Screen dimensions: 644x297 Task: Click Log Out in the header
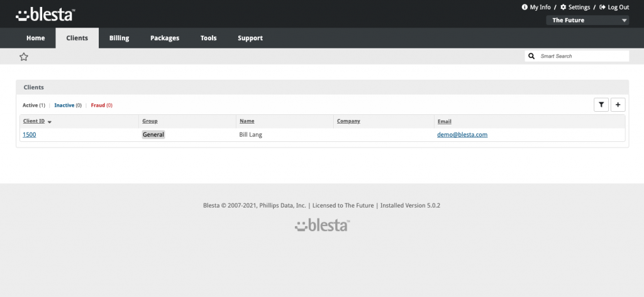(x=614, y=7)
